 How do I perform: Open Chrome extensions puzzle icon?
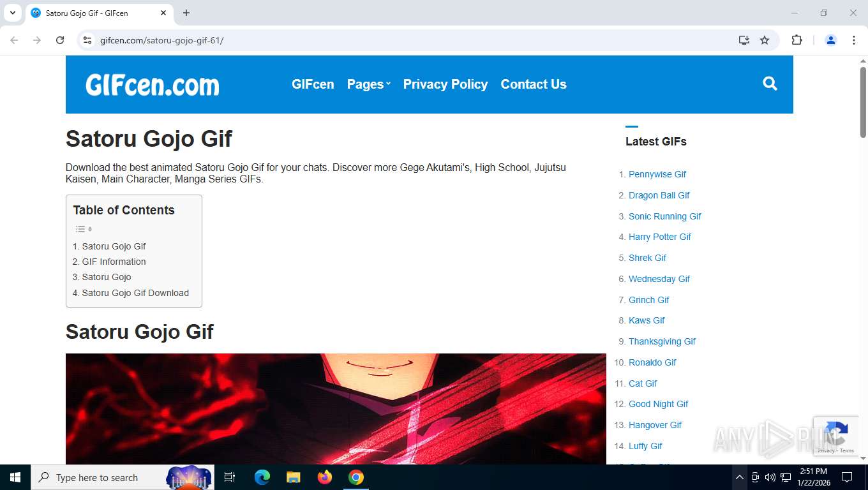(797, 40)
